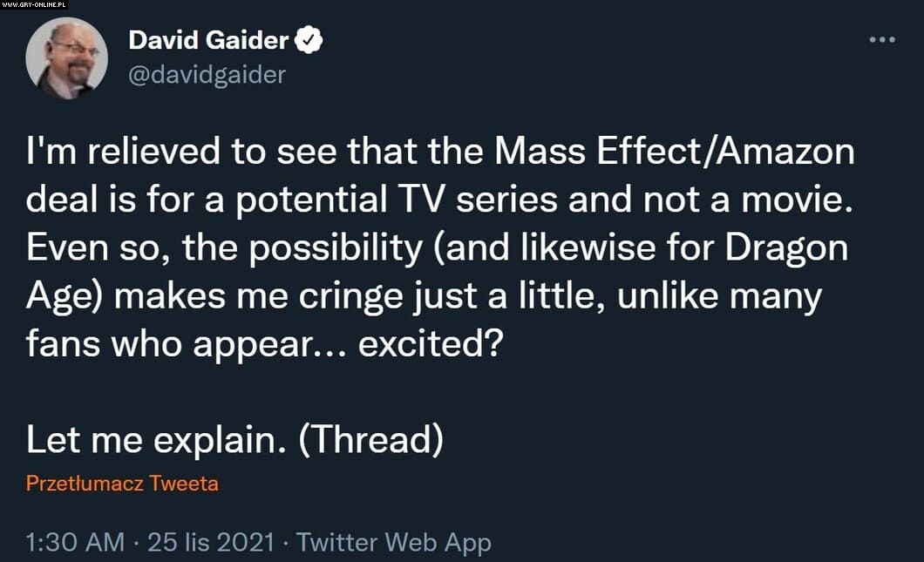
Task: Open David Gaider's profile picture
Action: click(66, 58)
